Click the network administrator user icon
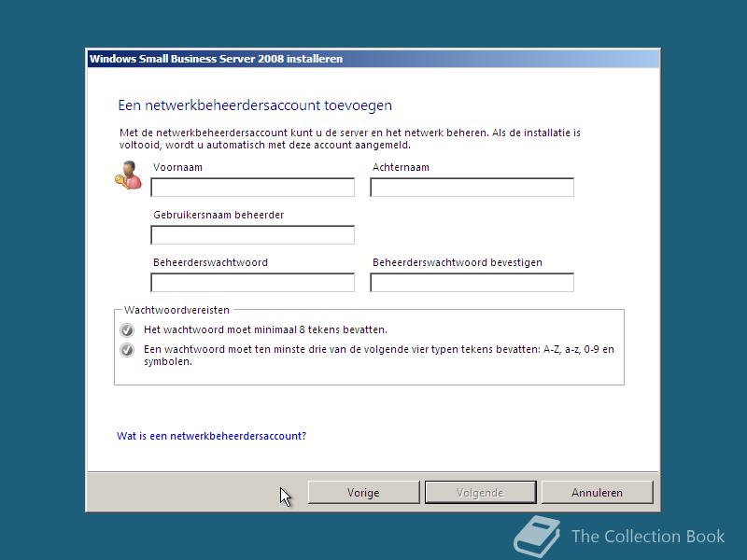Viewport: 747px width, 560px height. 129,175
